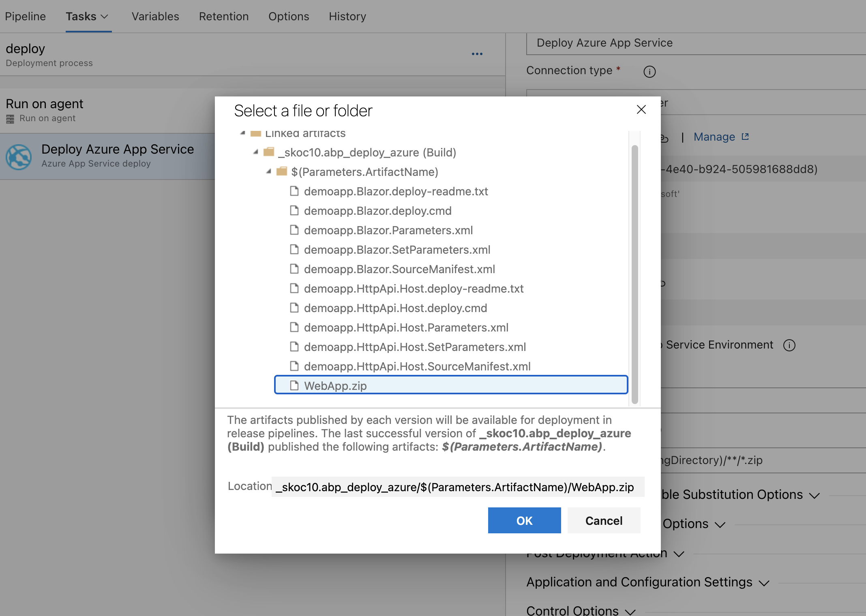Collapse the $(Parameters.ArtifactName) folder
The width and height of the screenshot is (866, 616).
[269, 171]
